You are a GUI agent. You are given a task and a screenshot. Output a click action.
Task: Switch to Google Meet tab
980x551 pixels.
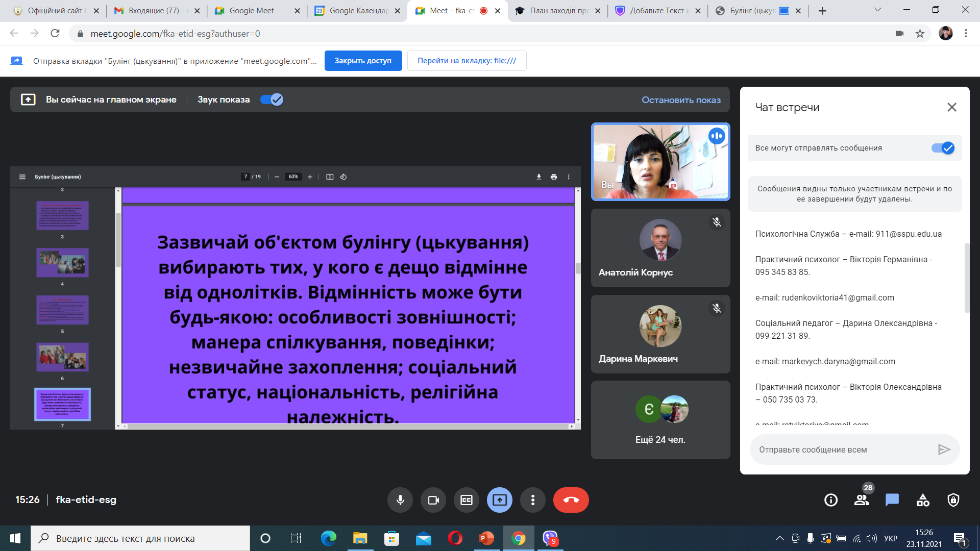point(257,11)
